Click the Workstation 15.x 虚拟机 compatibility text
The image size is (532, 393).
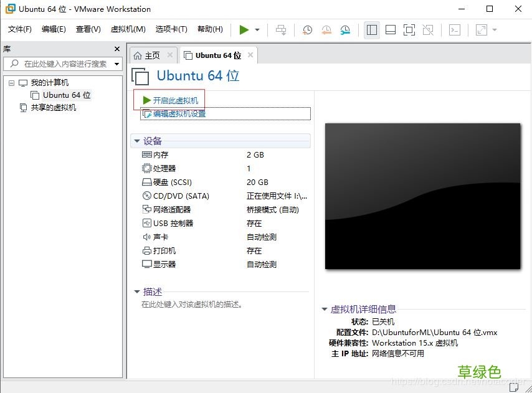415,343
